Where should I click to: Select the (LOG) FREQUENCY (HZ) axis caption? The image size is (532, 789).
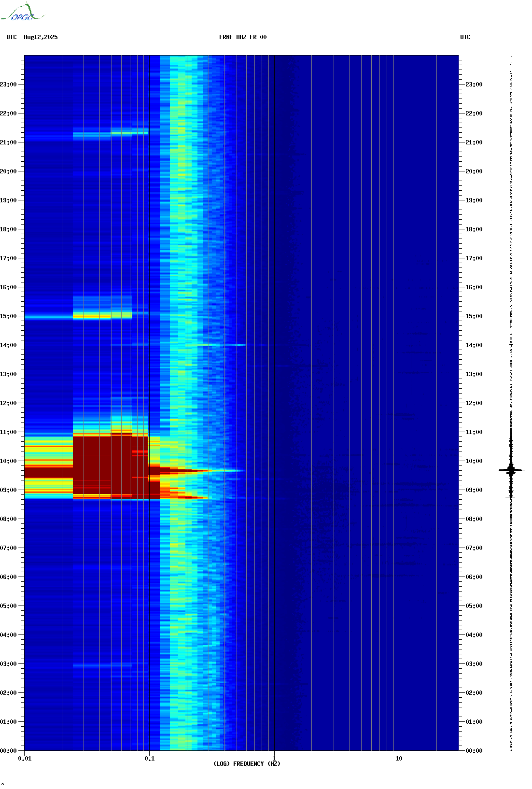click(x=247, y=764)
